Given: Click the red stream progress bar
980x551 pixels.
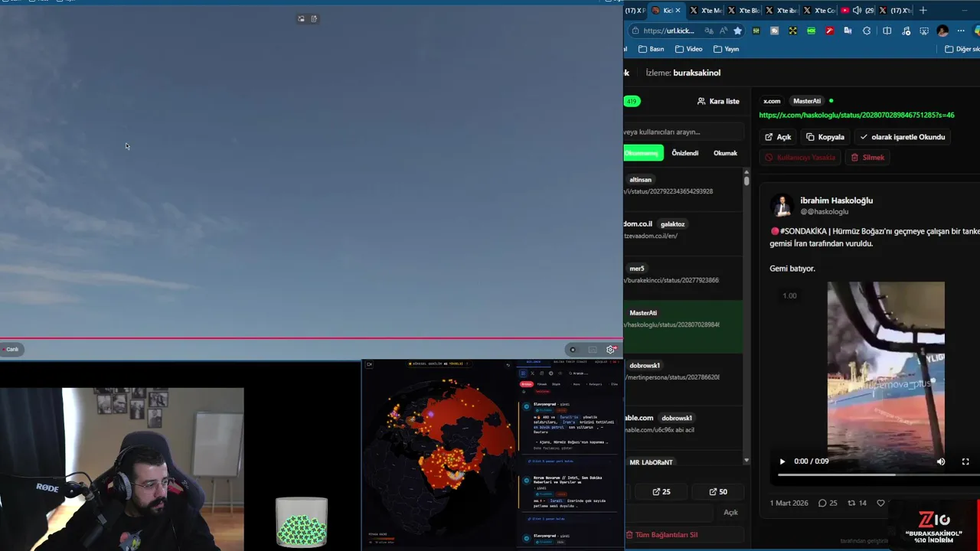Looking at the screenshot, I should click(x=312, y=337).
